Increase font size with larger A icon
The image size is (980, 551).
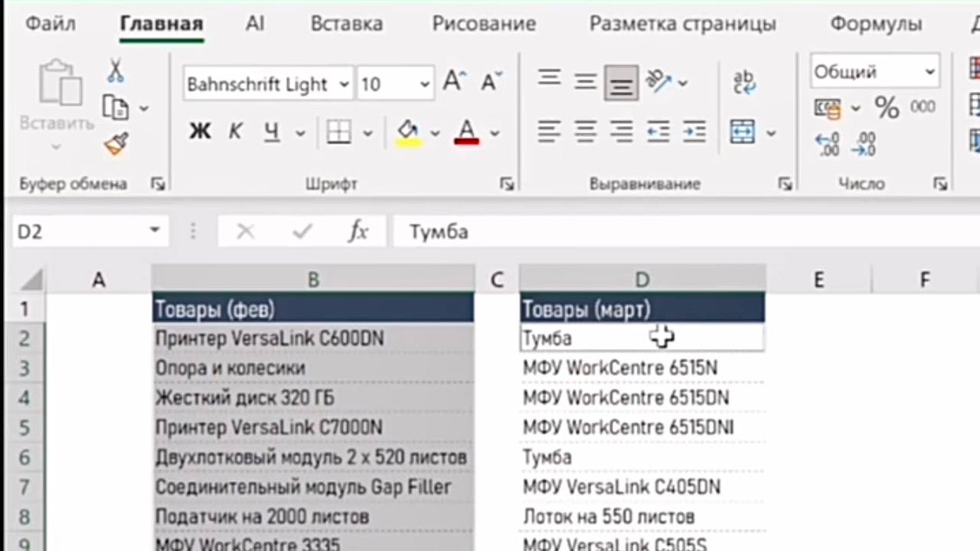(x=454, y=80)
